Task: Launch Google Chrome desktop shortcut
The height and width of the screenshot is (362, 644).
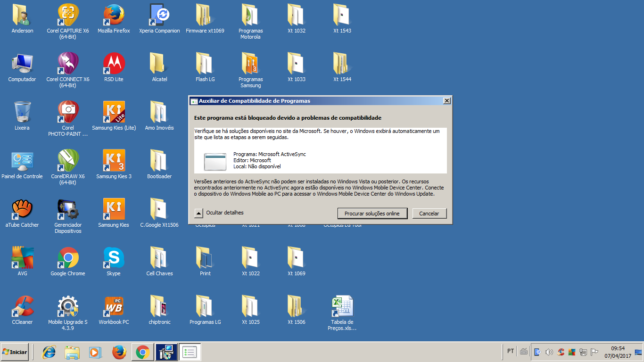Action: [x=68, y=262]
